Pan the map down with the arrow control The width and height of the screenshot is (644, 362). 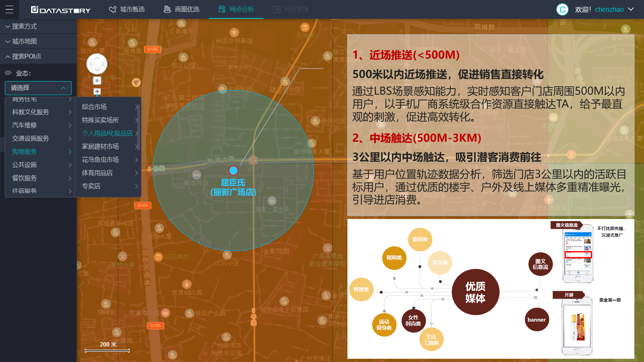pos(97,70)
